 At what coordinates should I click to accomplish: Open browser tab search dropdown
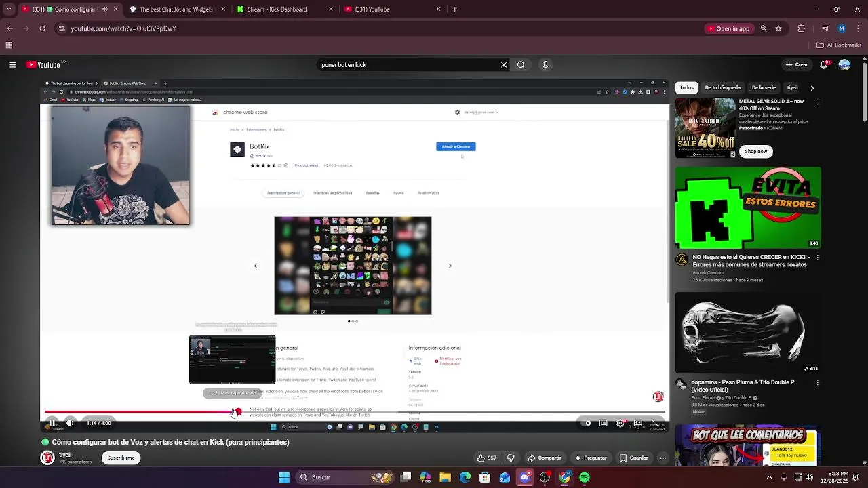click(x=9, y=9)
